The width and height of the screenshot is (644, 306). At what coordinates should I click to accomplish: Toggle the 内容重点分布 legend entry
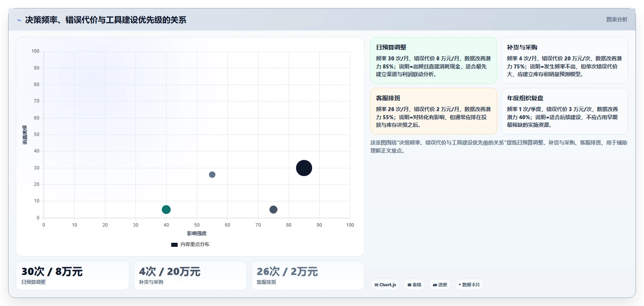point(190,244)
